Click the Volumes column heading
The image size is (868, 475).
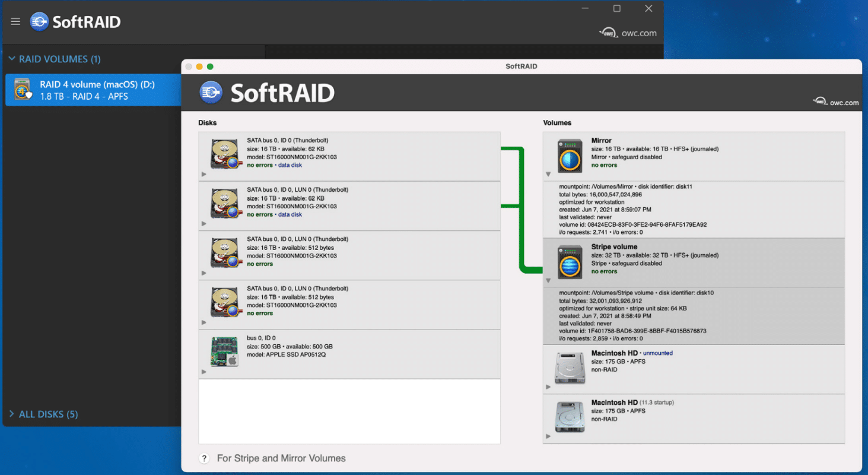click(x=557, y=123)
